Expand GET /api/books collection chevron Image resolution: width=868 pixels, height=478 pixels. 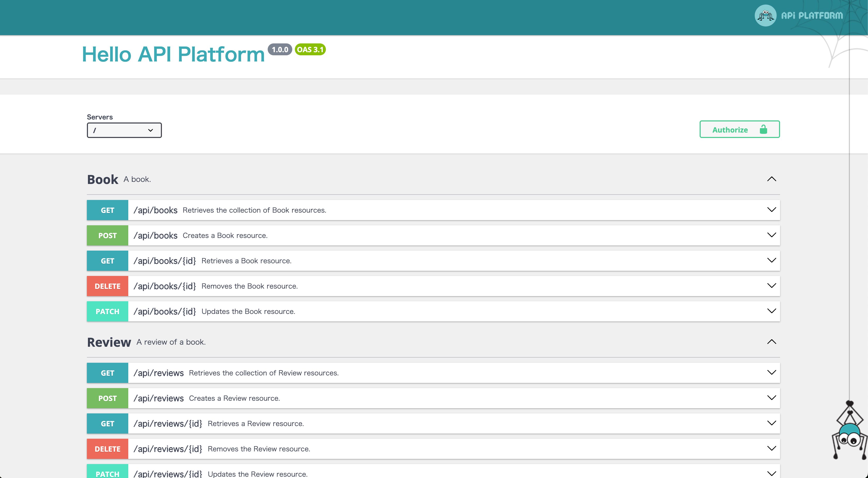tap(771, 210)
